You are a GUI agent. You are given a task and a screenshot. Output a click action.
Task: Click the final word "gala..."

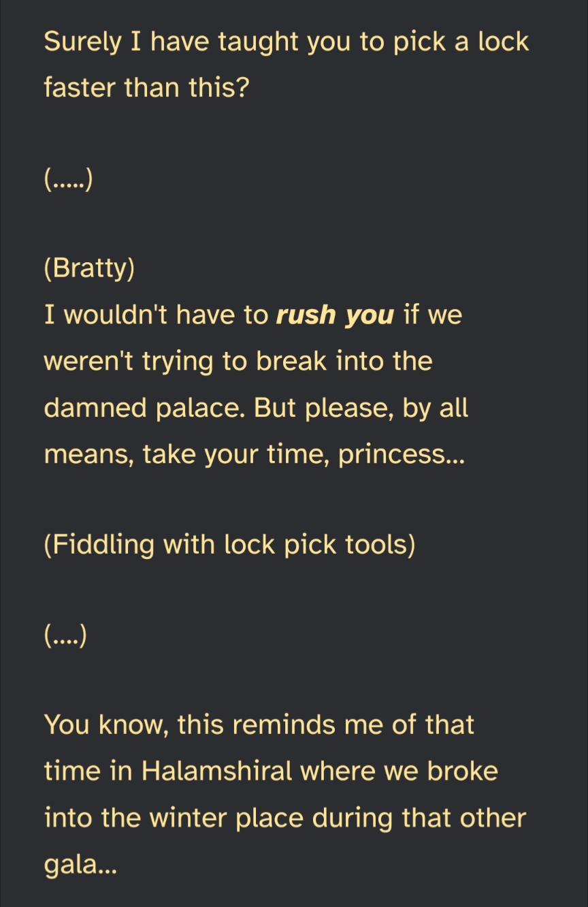tap(80, 865)
